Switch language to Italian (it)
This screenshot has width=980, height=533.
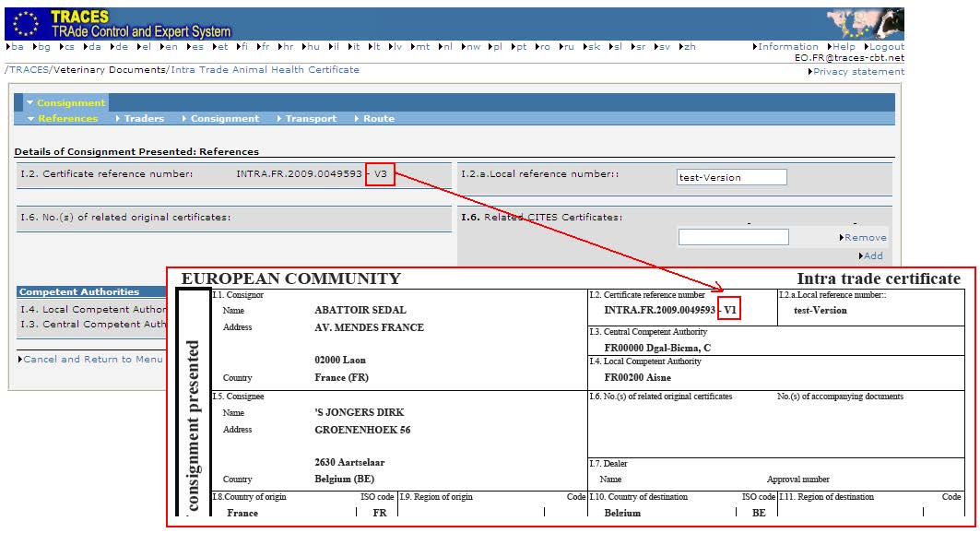(354, 47)
